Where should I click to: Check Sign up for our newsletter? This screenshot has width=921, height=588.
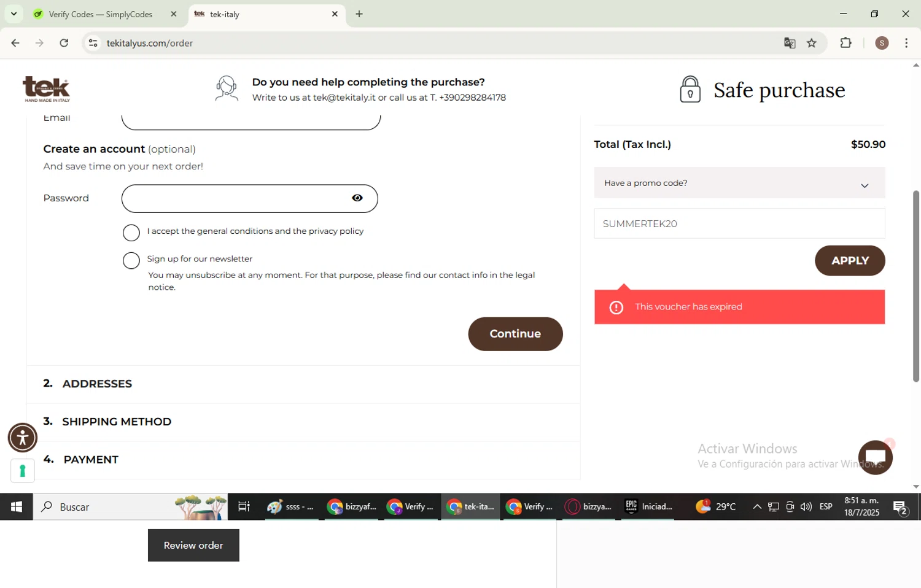coord(131,260)
